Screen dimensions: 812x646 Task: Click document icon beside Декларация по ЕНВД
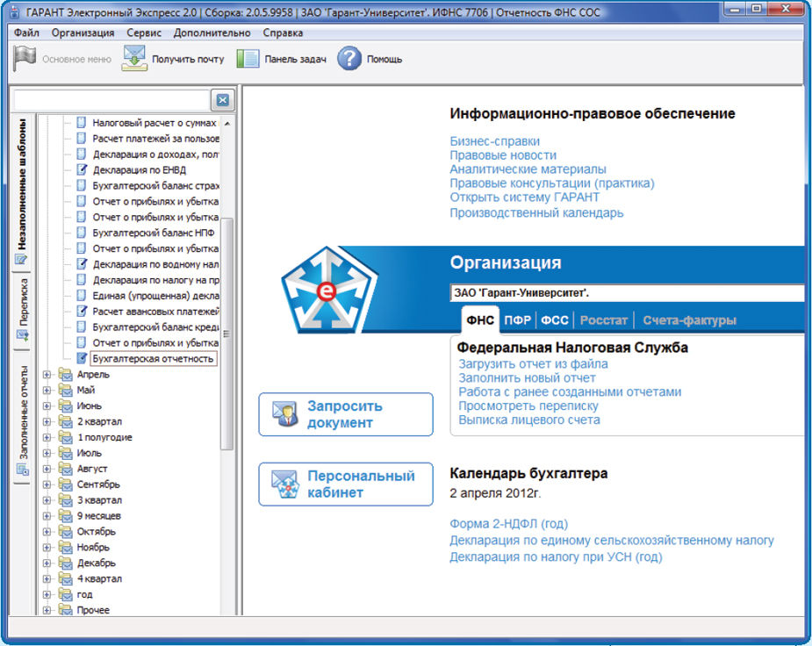click(82, 169)
